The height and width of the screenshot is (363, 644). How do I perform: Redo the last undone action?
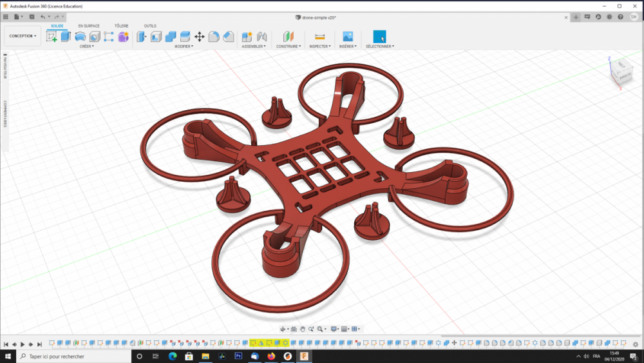click(57, 17)
